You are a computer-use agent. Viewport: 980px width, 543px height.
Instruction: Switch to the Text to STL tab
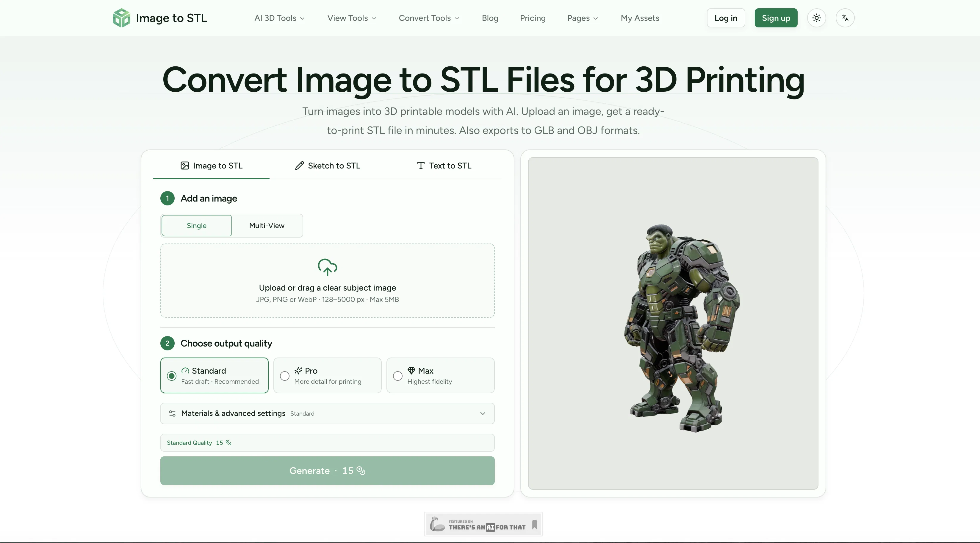(x=444, y=166)
